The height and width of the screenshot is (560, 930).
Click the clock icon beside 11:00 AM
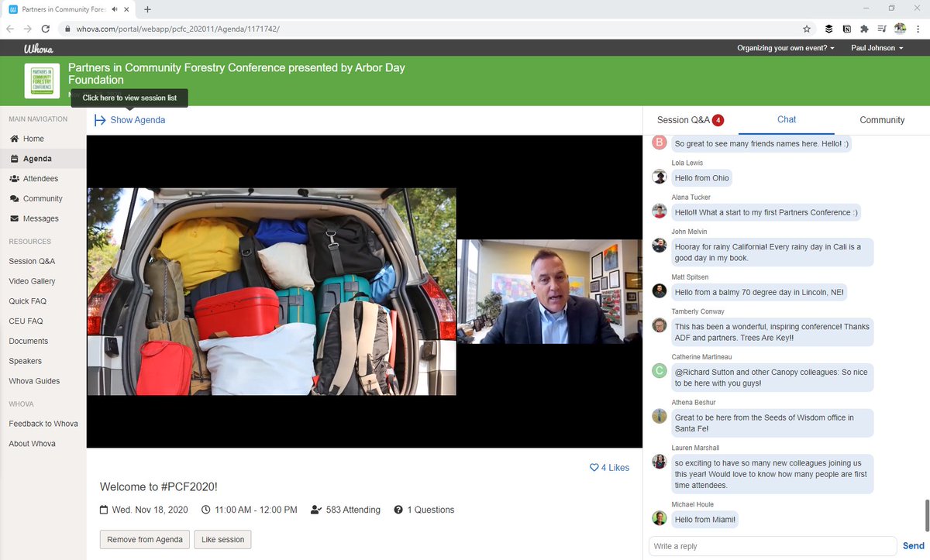205,510
